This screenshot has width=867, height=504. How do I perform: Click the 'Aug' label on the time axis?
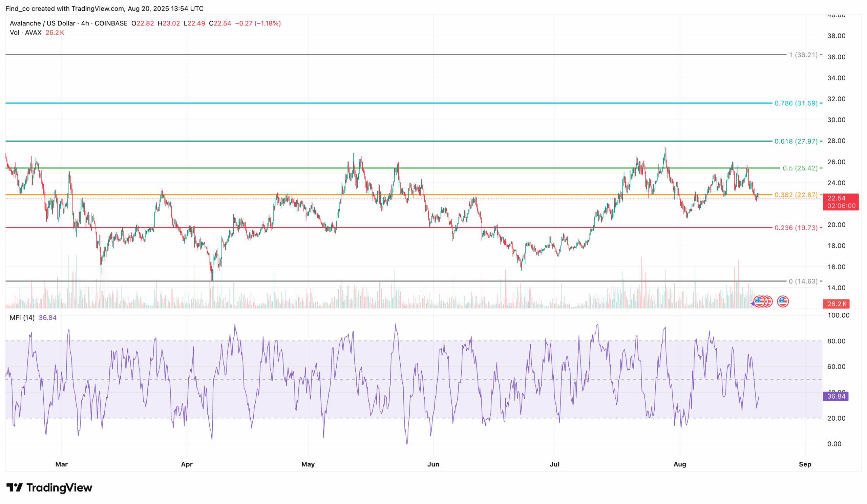(x=680, y=464)
